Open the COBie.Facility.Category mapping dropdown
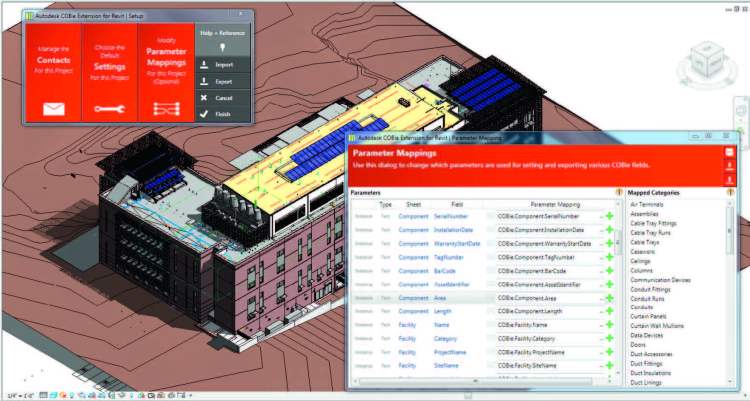This screenshot has width=750, height=401. coord(601,340)
